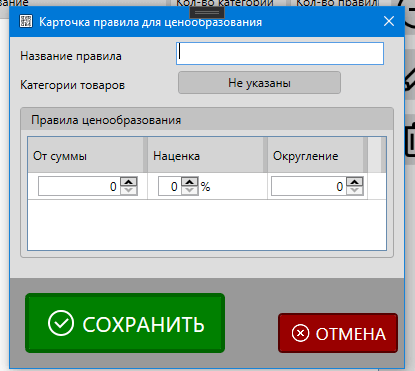The height and width of the screenshot is (371, 415).
Task: Cancel with the ОТМЕНА button
Action: coord(338,333)
